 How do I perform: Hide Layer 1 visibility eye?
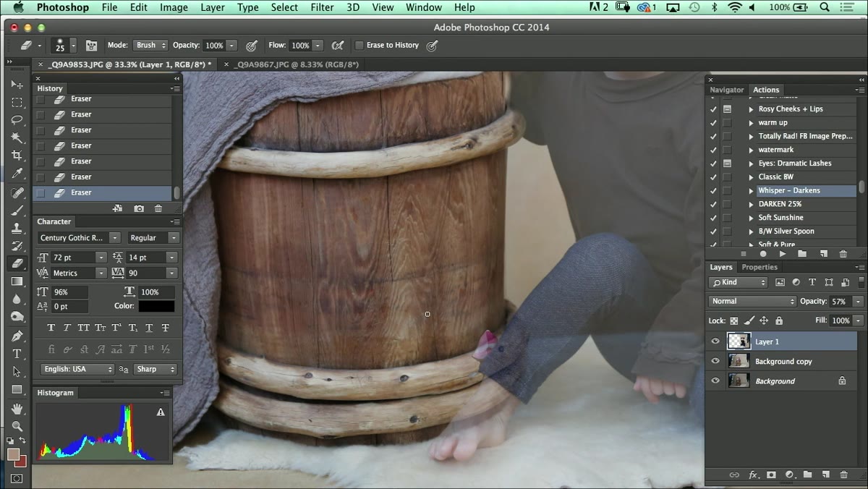pyautogui.click(x=715, y=341)
